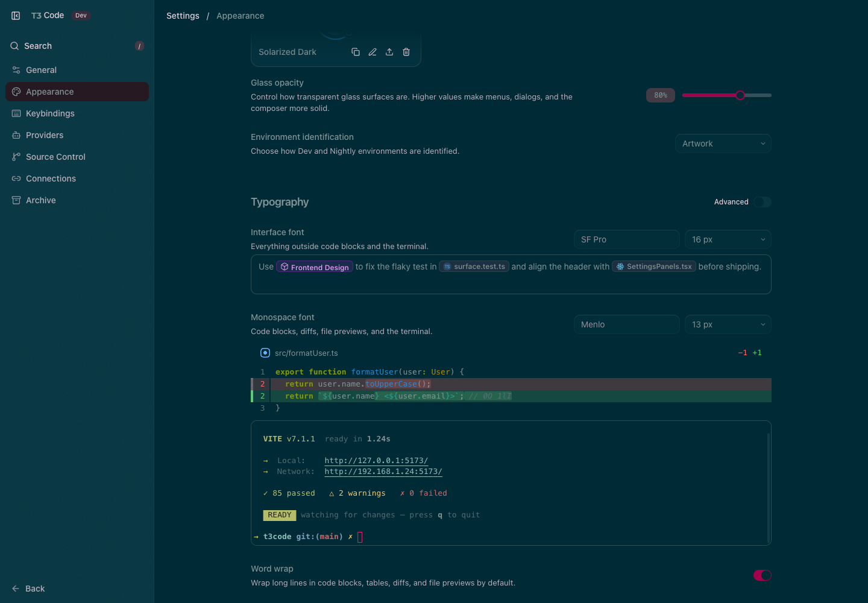868x603 pixels.
Task: Edit the Solarized Dark theme
Action: point(373,52)
